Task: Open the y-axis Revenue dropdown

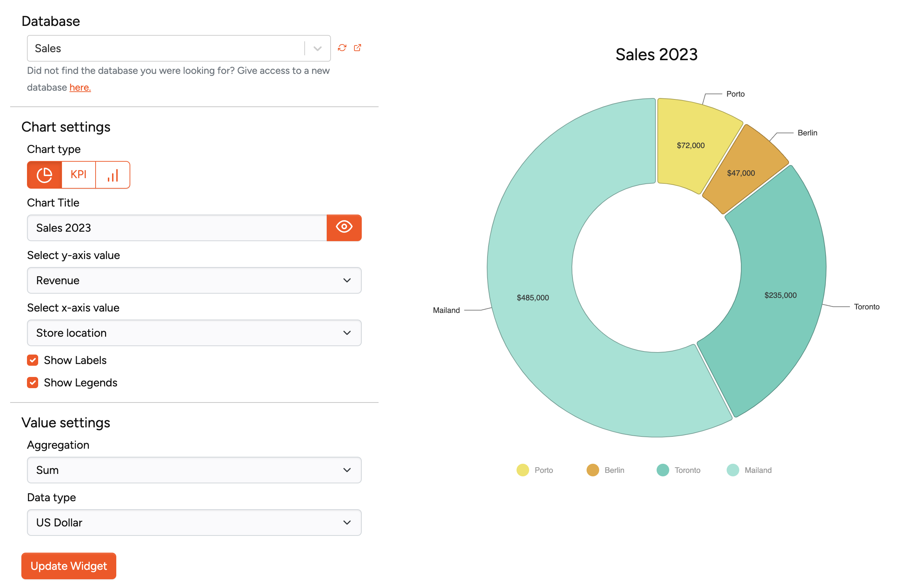Action: coord(194,280)
